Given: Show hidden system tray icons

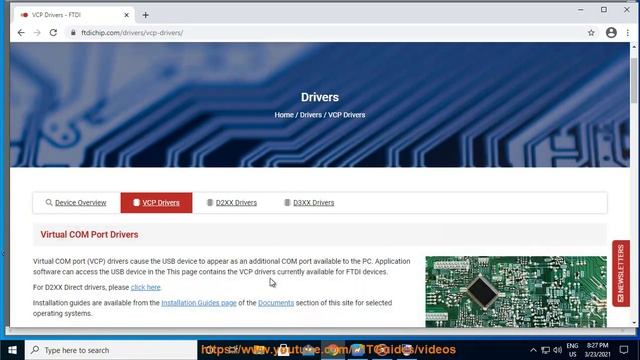Looking at the screenshot, I should click(533, 350).
